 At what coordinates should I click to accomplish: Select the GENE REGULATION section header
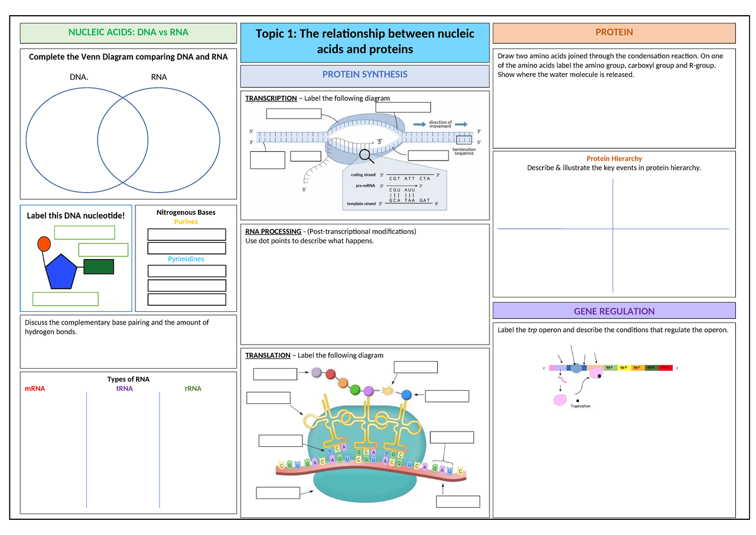tap(614, 311)
